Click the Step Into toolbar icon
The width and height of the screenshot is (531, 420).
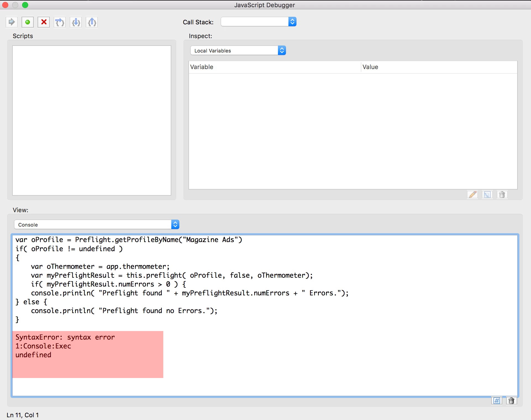[76, 22]
